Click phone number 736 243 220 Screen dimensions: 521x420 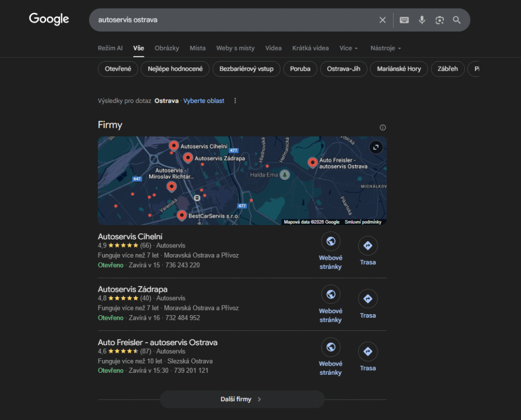coord(183,265)
